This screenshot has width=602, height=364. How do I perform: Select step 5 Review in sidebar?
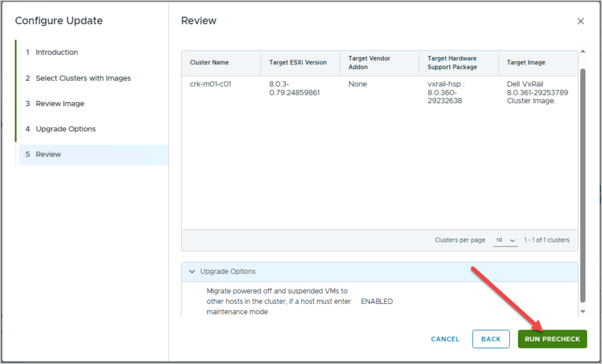[48, 154]
